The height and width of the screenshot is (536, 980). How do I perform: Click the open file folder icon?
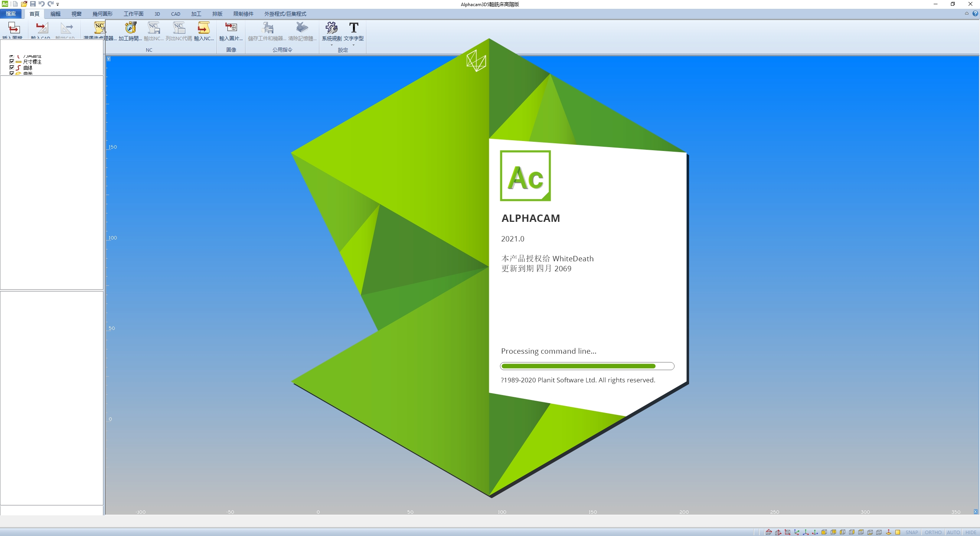(24, 4)
